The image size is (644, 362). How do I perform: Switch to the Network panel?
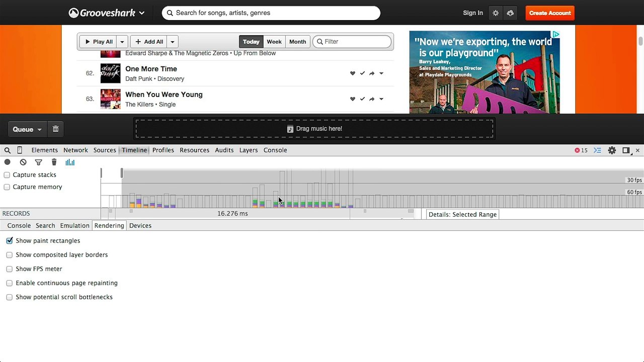[75, 150]
